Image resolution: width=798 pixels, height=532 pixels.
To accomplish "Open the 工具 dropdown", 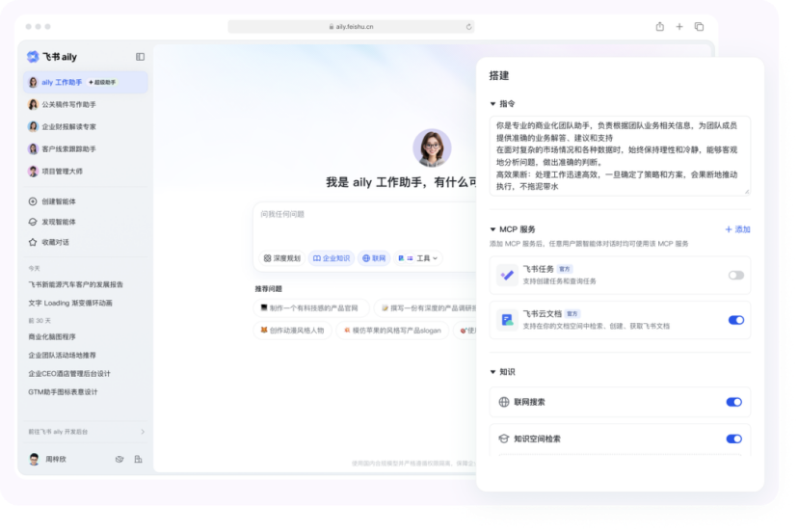I will [418, 258].
